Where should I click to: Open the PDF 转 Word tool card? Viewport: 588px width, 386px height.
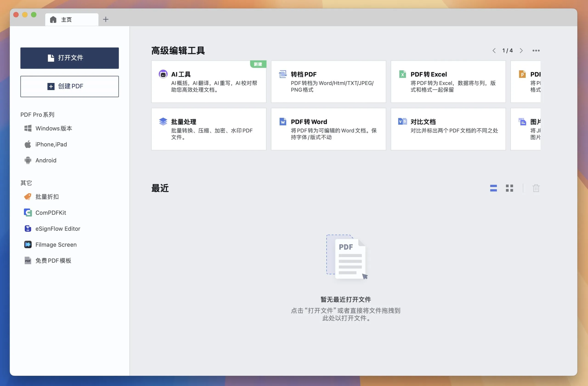328,129
